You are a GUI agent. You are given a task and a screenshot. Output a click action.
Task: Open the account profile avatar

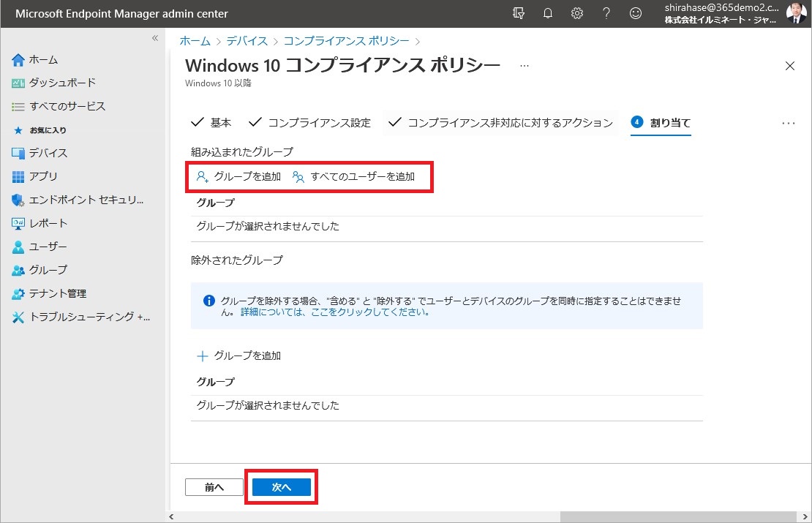click(x=796, y=13)
